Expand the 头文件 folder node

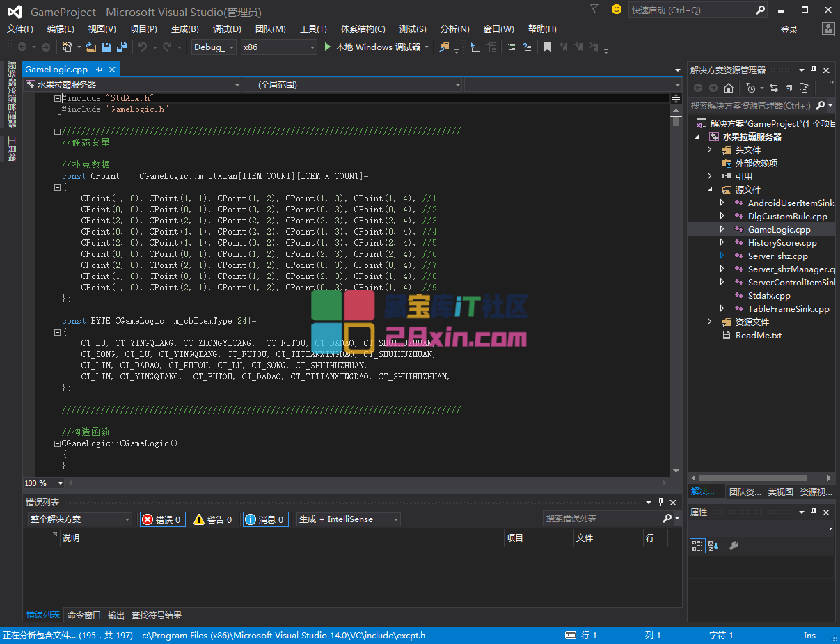pos(709,150)
